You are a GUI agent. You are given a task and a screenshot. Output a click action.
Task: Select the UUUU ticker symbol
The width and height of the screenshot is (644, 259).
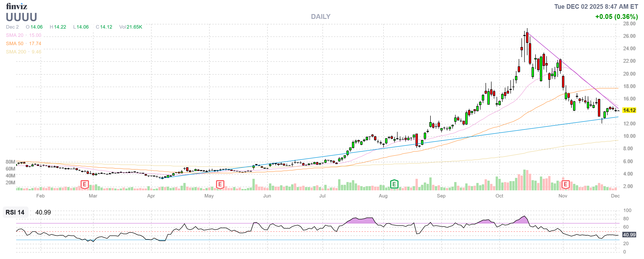coord(21,17)
